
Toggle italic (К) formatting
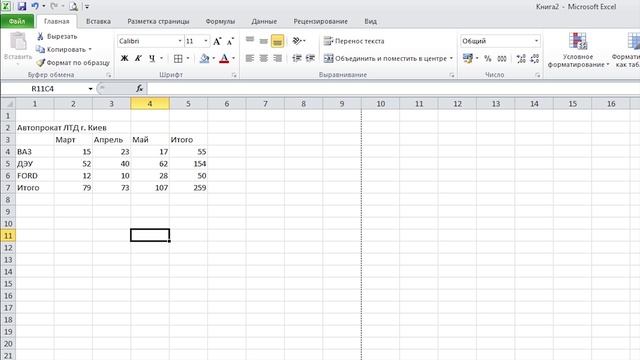tap(138, 58)
